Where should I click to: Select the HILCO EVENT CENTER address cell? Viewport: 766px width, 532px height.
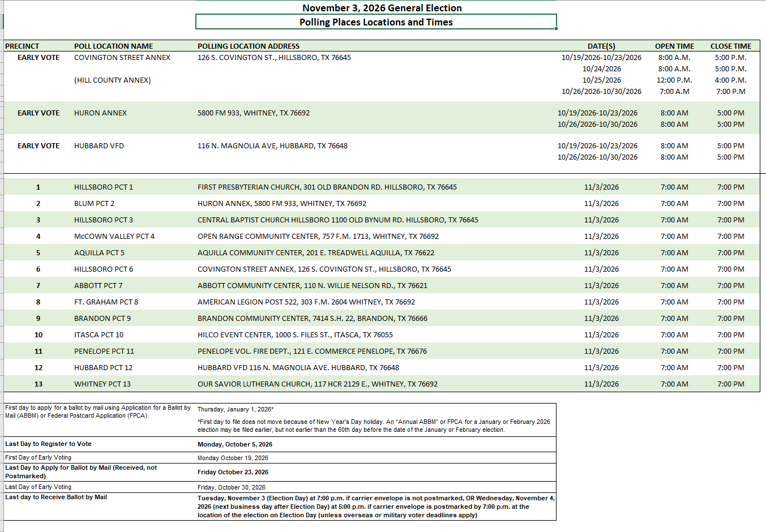click(x=295, y=335)
